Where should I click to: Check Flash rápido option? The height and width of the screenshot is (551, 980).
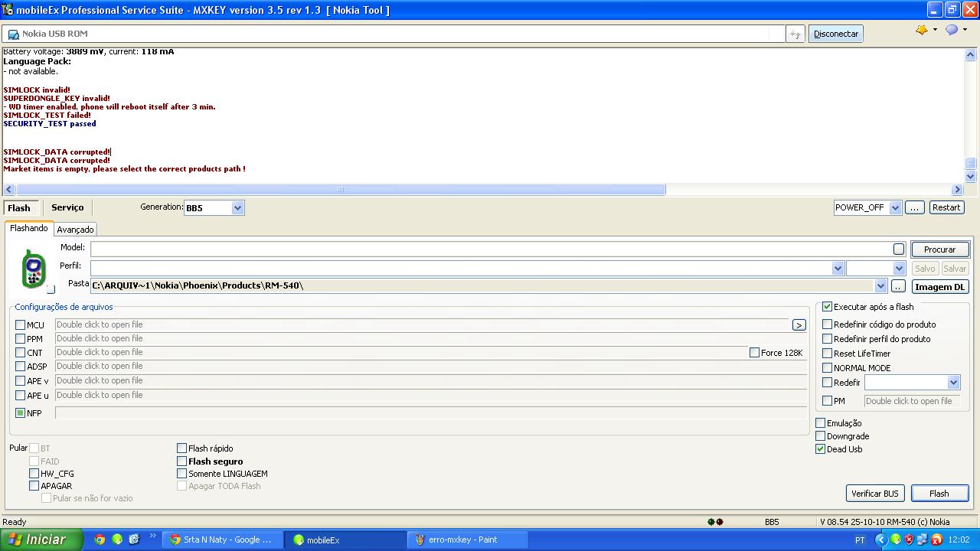[x=181, y=448]
